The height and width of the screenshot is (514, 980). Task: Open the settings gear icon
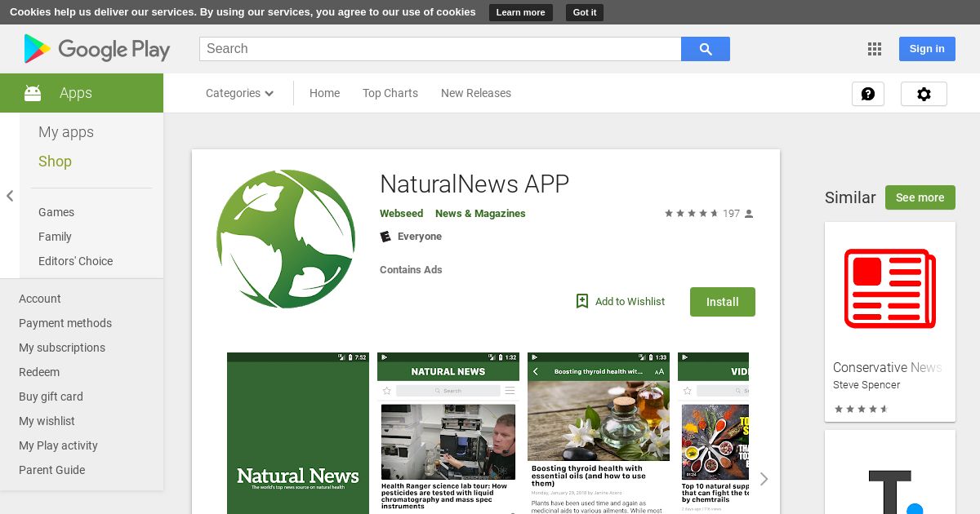[x=924, y=94]
